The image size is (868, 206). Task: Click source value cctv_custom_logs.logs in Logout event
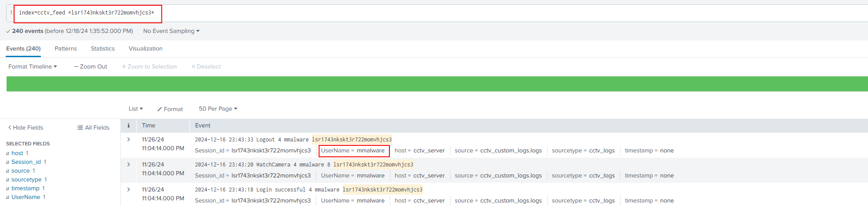tap(511, 151)
